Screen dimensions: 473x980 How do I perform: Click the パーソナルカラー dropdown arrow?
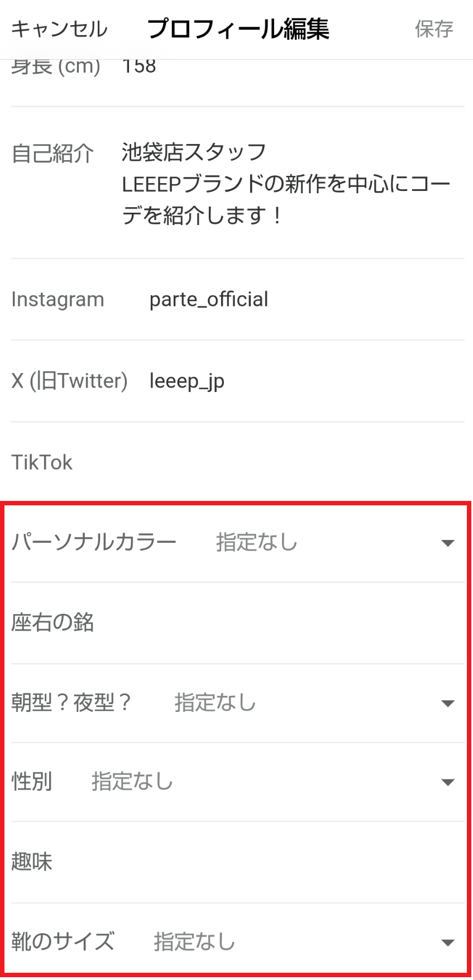[x=447, y=543]
